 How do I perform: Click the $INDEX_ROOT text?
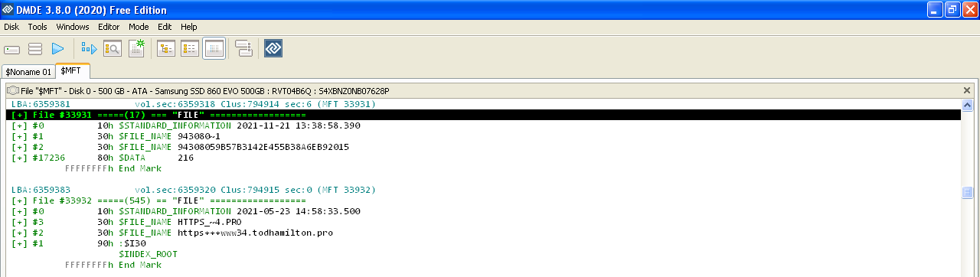(x=148, y=254)
